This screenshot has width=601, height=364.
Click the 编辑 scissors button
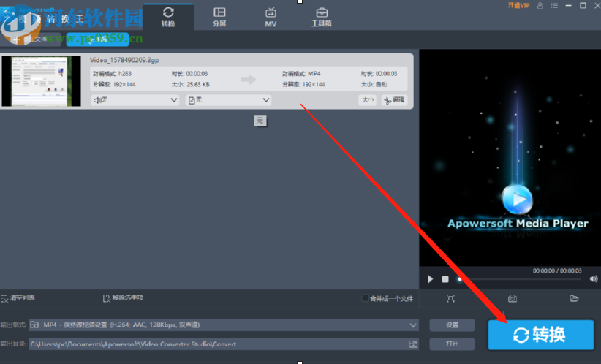[394, 100]
